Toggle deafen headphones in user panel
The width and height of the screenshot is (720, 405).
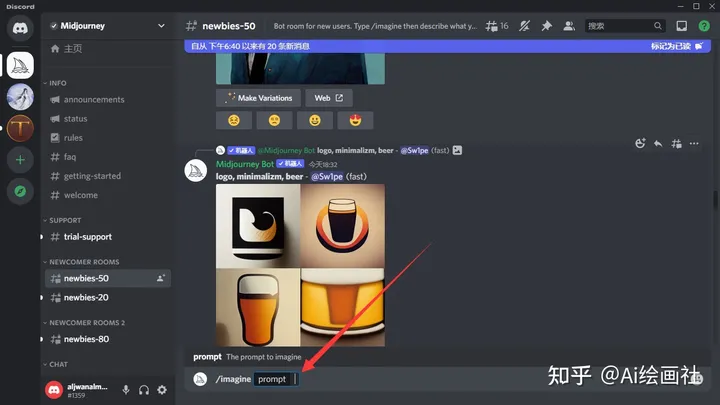144,389
